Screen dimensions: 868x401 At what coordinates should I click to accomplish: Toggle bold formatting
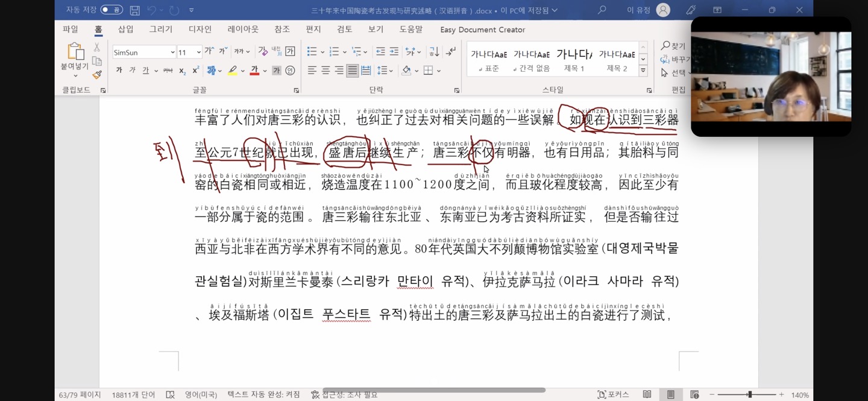119,71
